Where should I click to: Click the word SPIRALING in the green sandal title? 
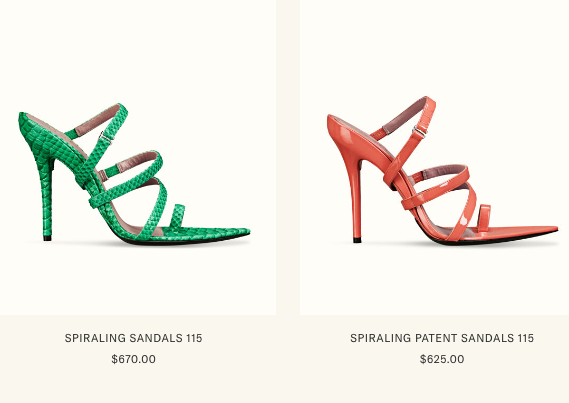pyautogui.click(x=95, y=338)
